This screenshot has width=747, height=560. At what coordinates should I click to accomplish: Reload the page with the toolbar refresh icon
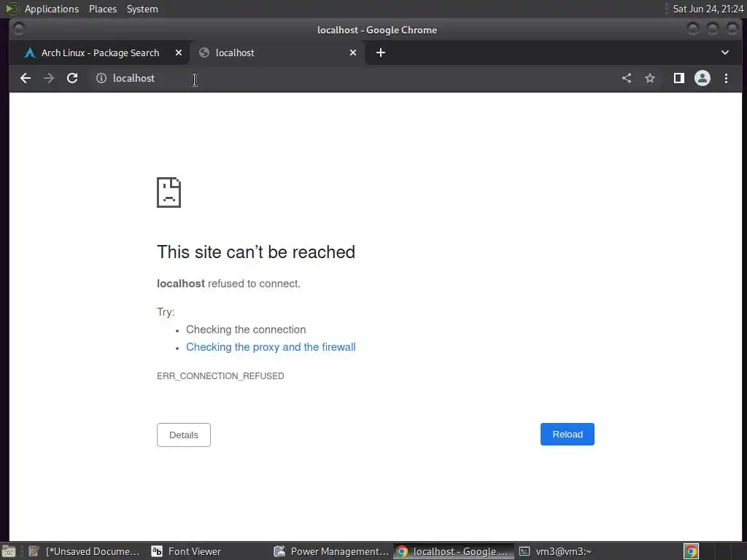(x=72, y=78)
